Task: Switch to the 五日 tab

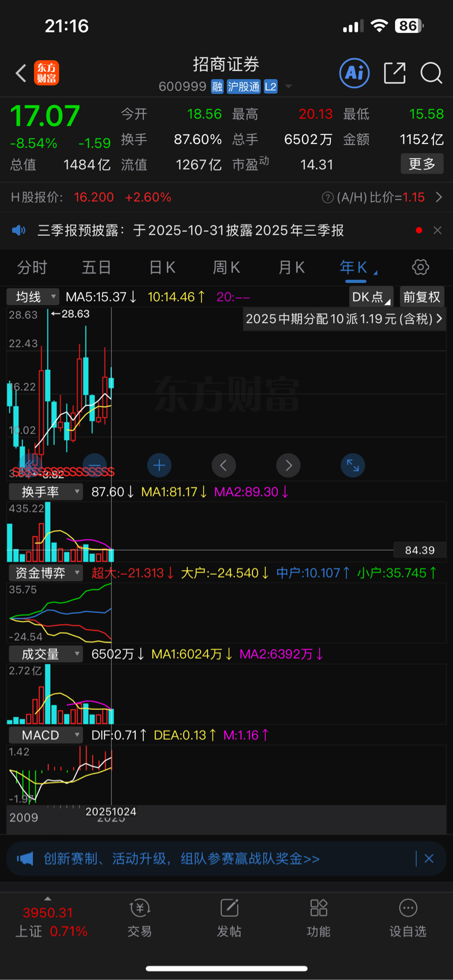Action: tap(96, 268)
